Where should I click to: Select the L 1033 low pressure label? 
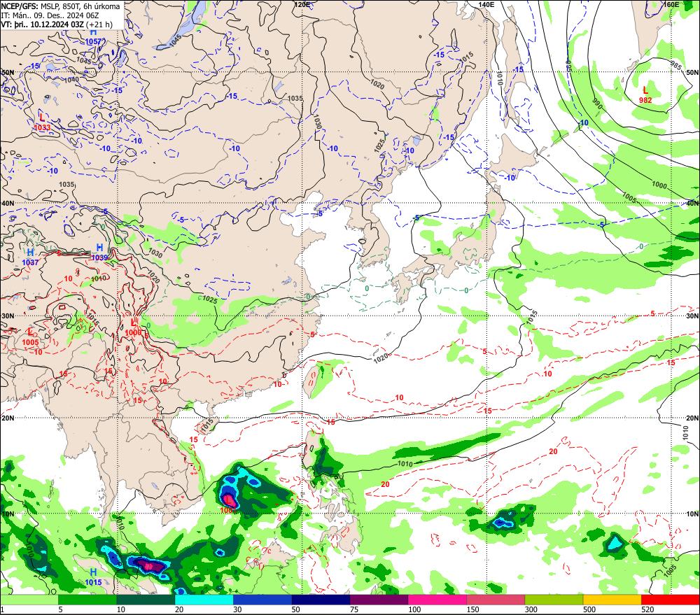42,122
